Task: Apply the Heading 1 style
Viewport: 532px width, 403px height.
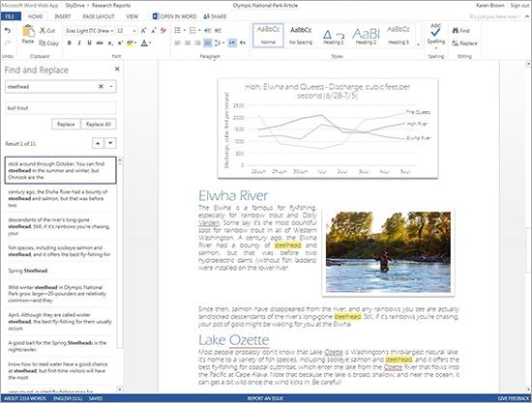Action: pyautogui.click(x=333, y=35)
